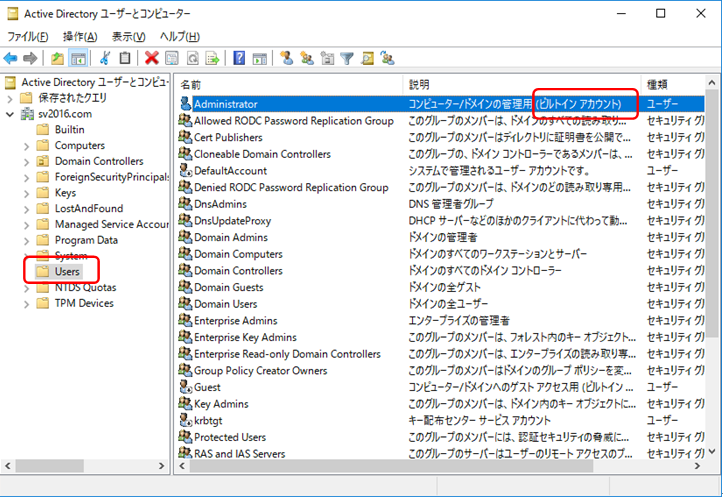Sort by the 種類 column header

(x=673, y=84)
